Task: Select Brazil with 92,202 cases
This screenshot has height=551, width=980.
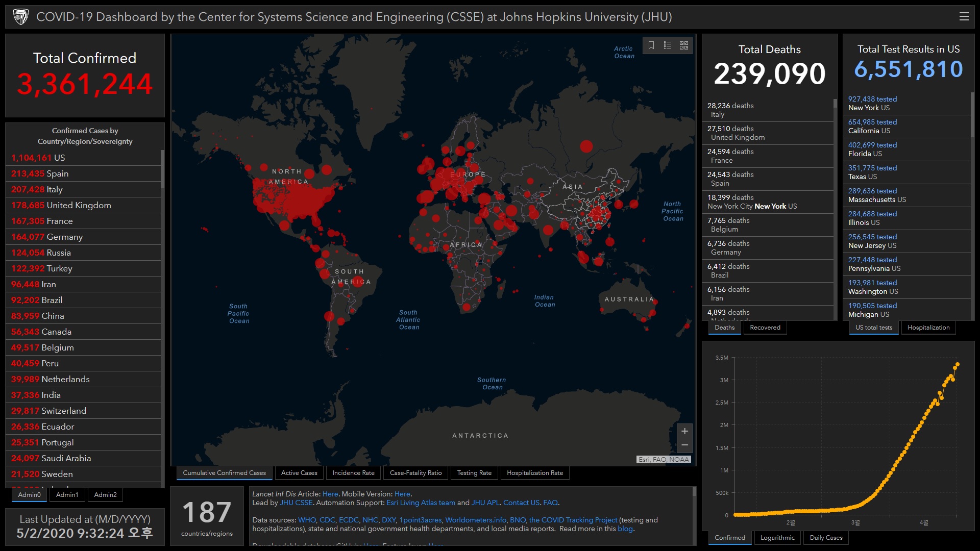Action: 83,300
